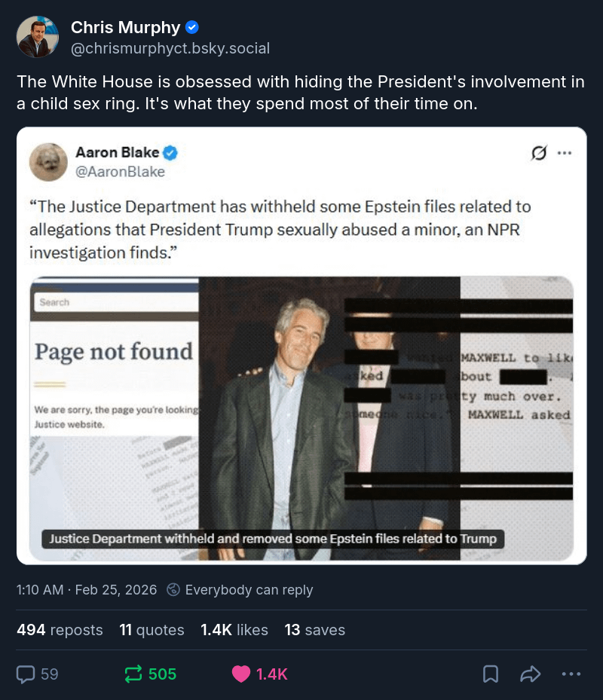Toggle the pink heart like button
The image size is (603, 700).
click(241, 674)
